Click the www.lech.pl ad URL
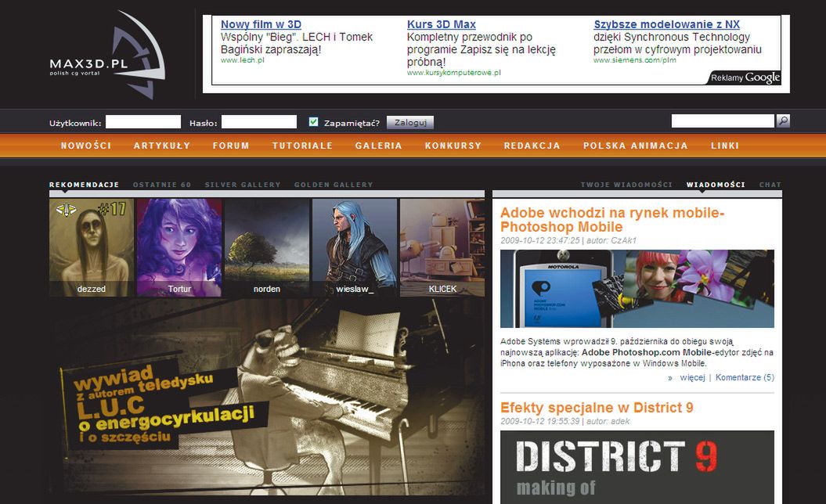The height and width of the screenshot is (504, 826). 243,60
